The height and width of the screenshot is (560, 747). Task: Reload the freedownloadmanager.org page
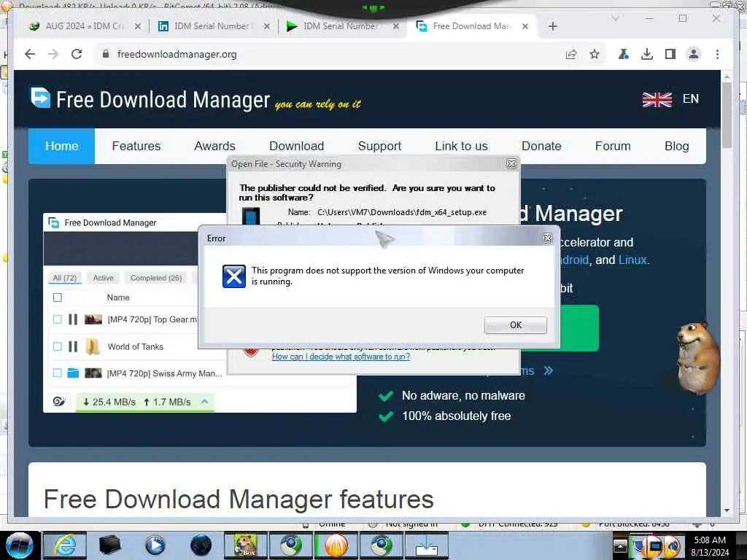point(76,54)
